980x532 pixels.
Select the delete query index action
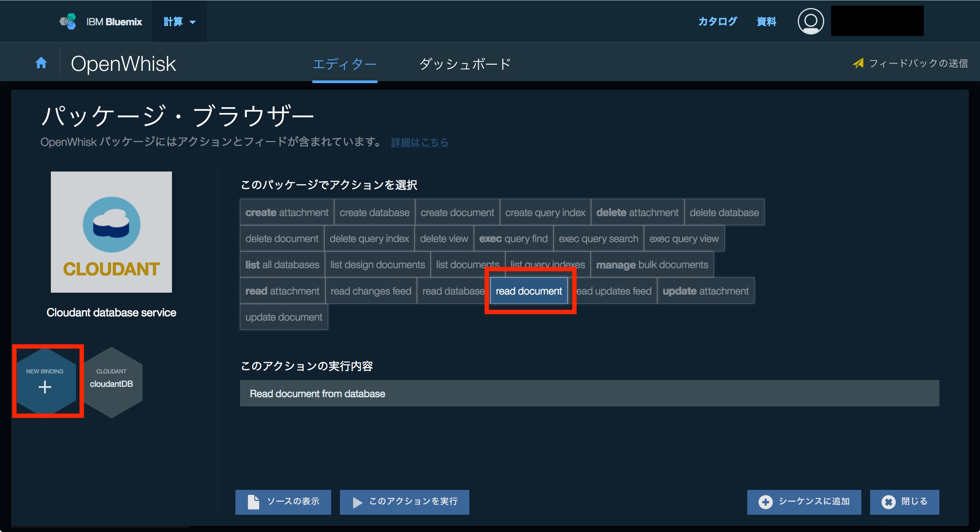click(x=369, y=238)
